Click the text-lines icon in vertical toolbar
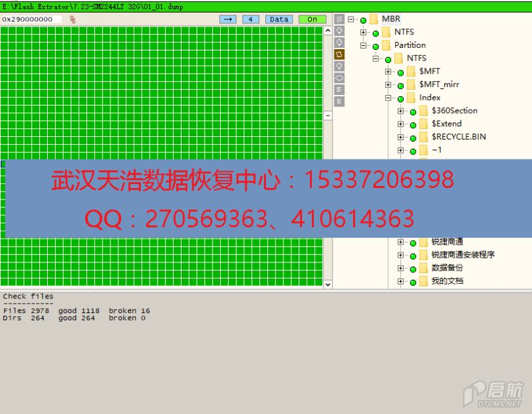 coord(339,89)
